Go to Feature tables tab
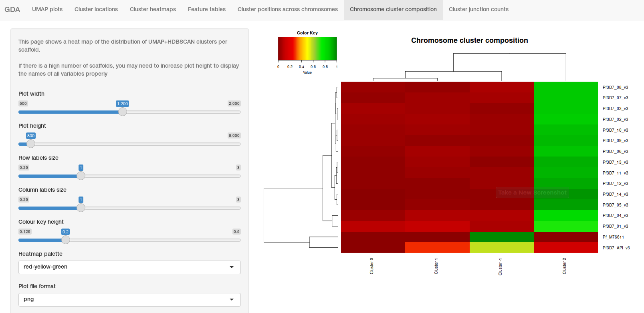The width and height of the screenshot is (644, 313). (x=207, y=9)
